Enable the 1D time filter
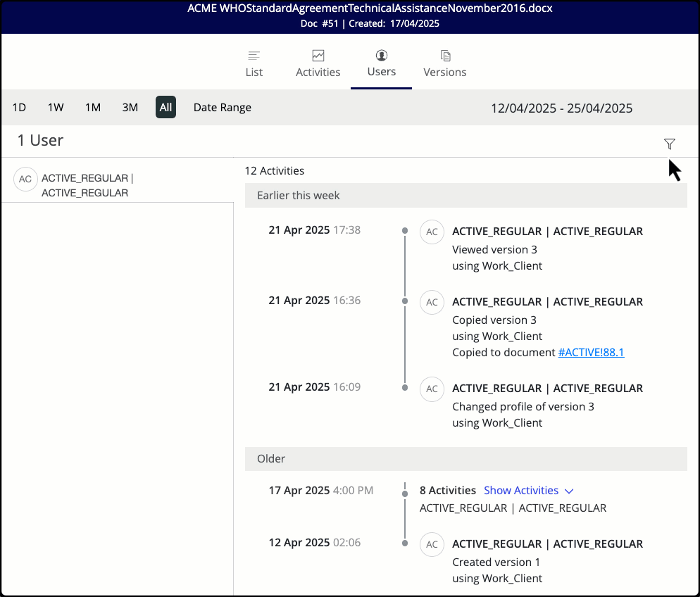This screenshot has width=700, height=597. coord(18,107)
